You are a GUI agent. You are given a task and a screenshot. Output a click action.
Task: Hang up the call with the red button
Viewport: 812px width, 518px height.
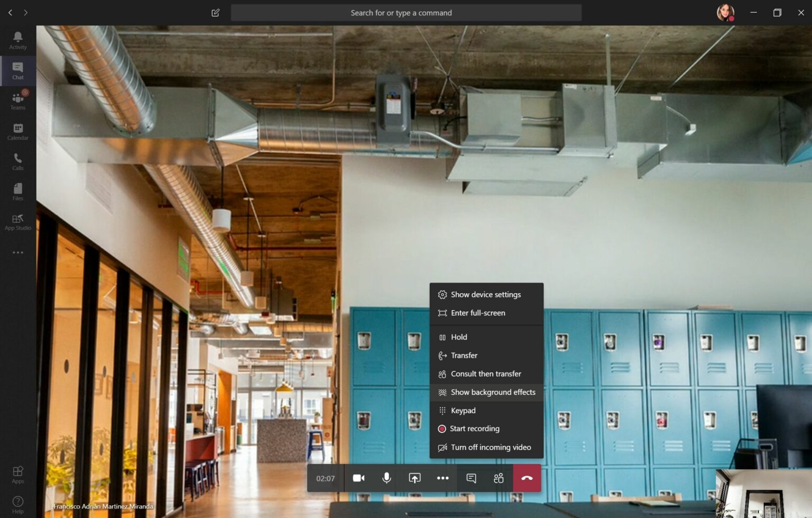click(527, 478)
